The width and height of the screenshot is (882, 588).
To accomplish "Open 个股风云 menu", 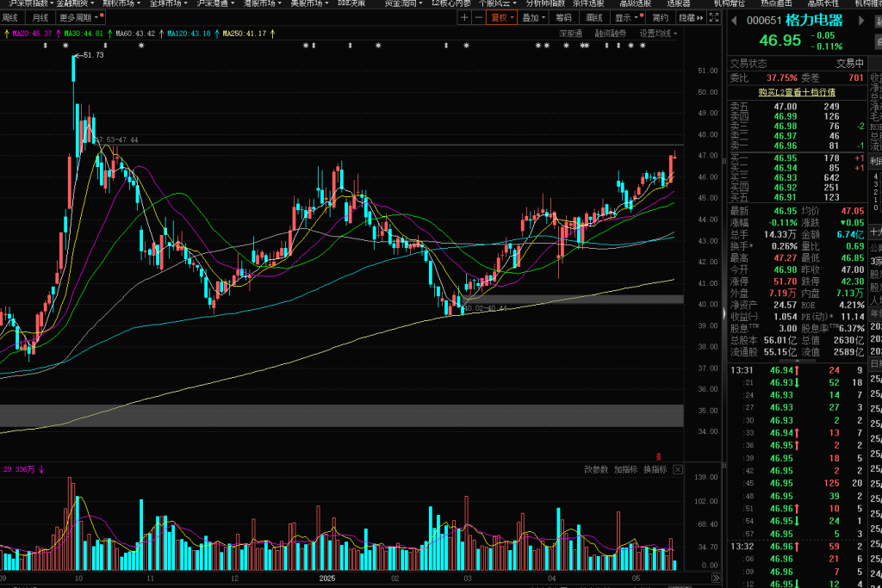I will click(x=499, y=3).
